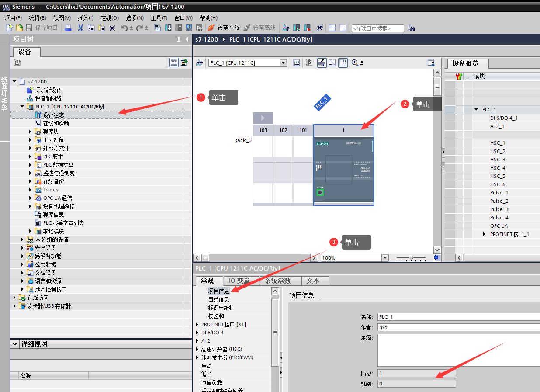Open 设备组态 in project tree
This screenshot has width=540, height=392.
[x=53, y=115]
